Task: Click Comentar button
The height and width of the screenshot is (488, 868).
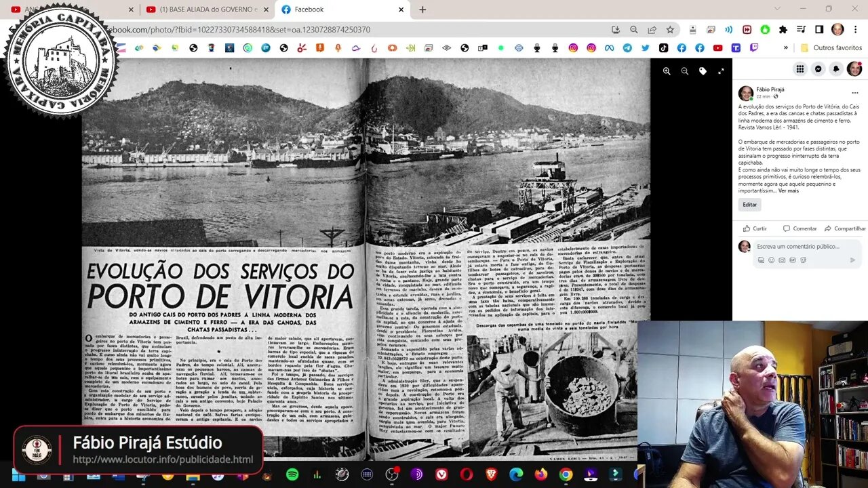Action: pos(800,228)
